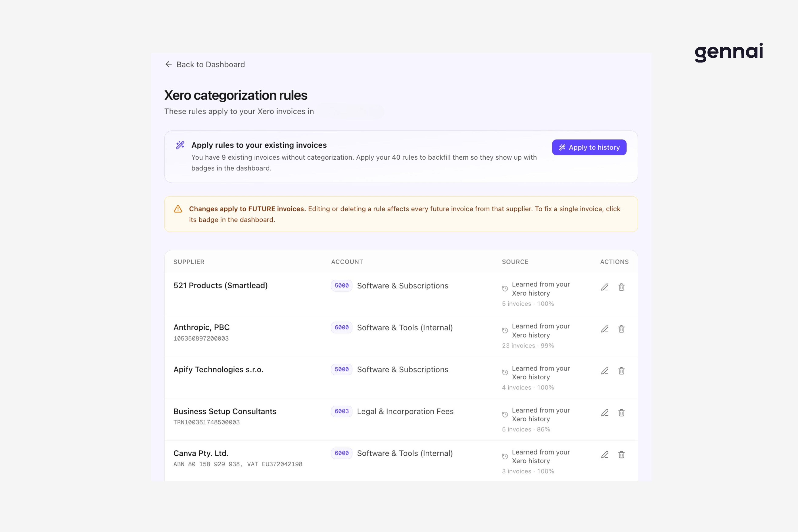Click the 5000 account badge for Apify Technologies
798x532 pixels.
(341, 369)
